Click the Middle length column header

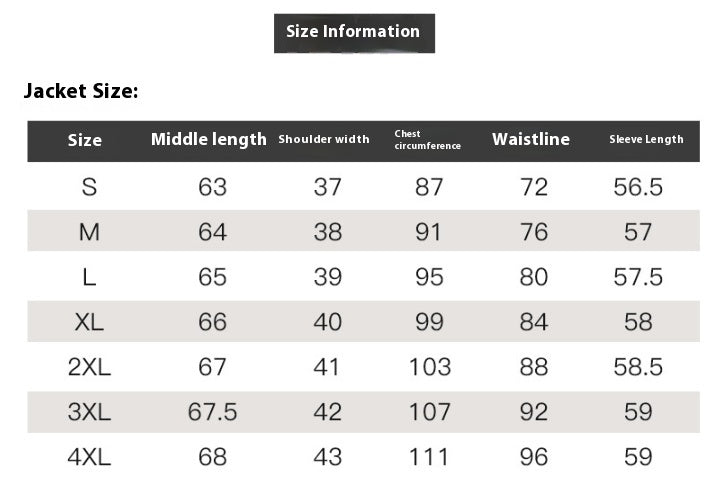(x=209, y=139)
